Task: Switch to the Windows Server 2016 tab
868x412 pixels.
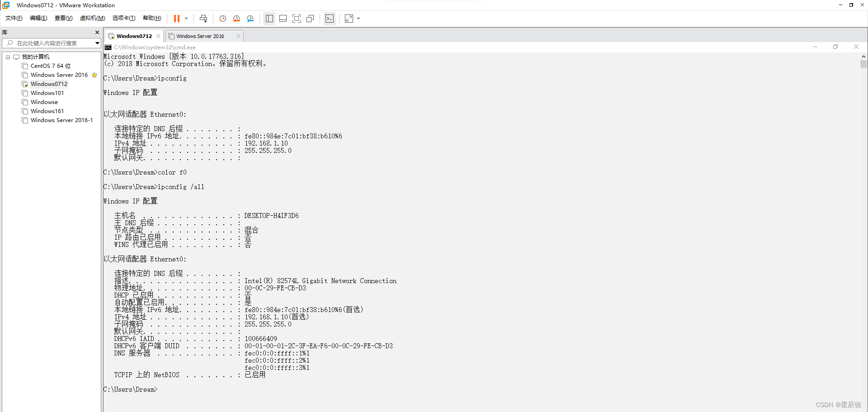Action: point(200,36)
